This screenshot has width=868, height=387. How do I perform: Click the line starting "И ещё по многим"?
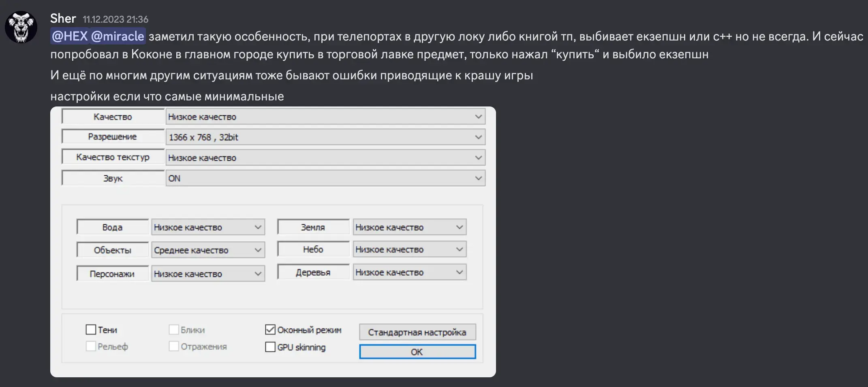(292, 75)
